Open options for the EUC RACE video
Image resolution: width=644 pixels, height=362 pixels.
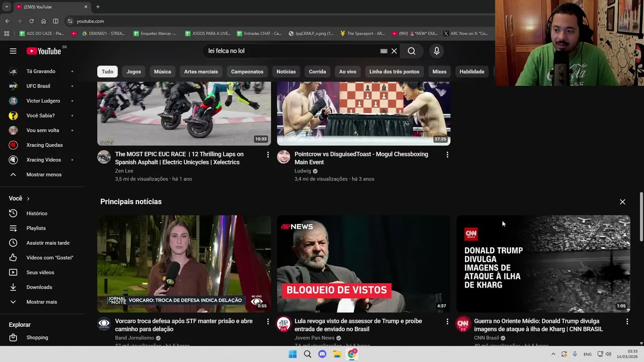coord(268,155)
